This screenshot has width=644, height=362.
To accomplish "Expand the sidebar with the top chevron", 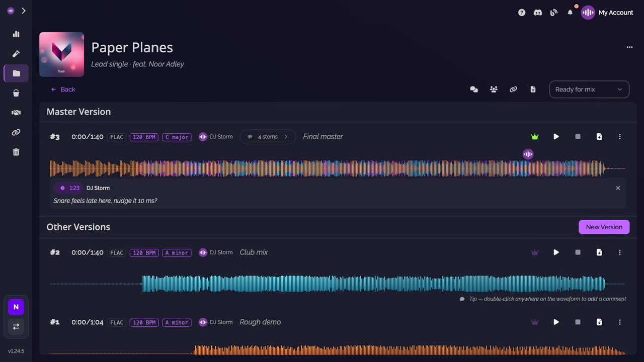I will click(23, 11).
